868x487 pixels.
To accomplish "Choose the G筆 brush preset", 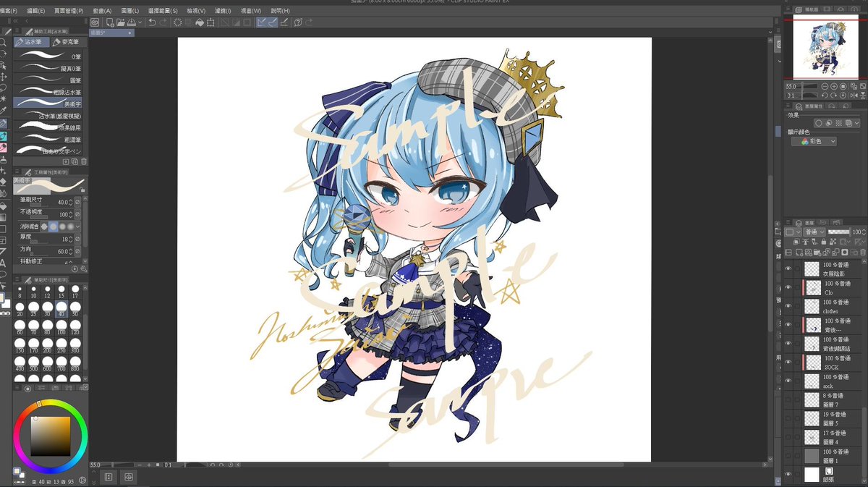I will 48,56.
